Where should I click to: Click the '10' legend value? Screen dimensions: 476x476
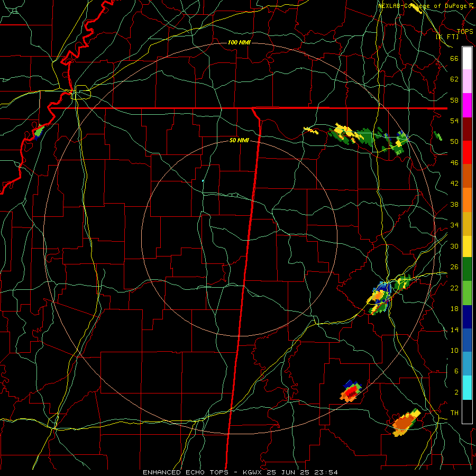pyautogui.click(x=454, y=350)
